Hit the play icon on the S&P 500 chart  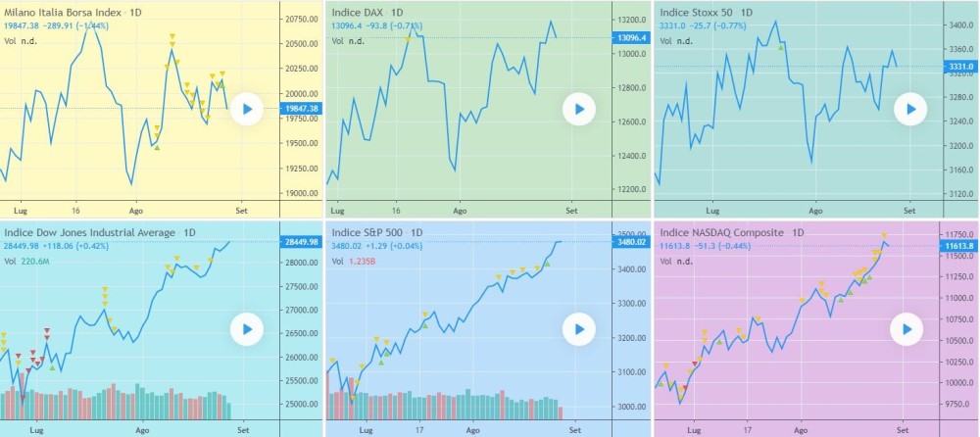(x=578, y=329)
